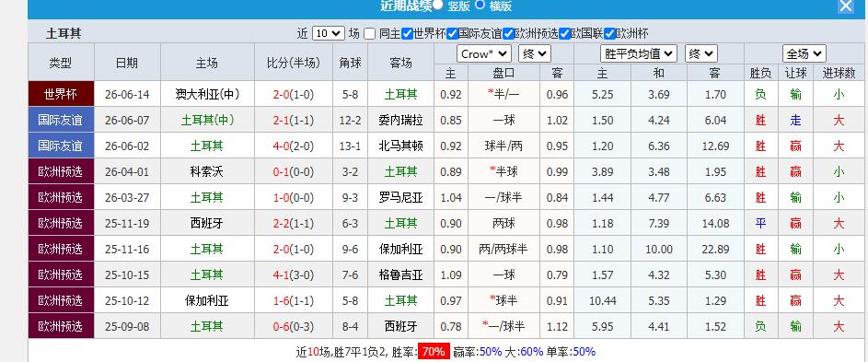Screen dimensions: 868x362
Task: Click the 走 handicap result cell
Action: pyautogui.click(x=795, y=120)
